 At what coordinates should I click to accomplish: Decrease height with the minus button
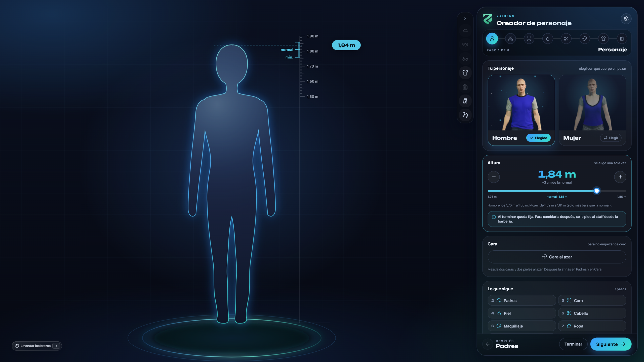(x=494, y=177)
